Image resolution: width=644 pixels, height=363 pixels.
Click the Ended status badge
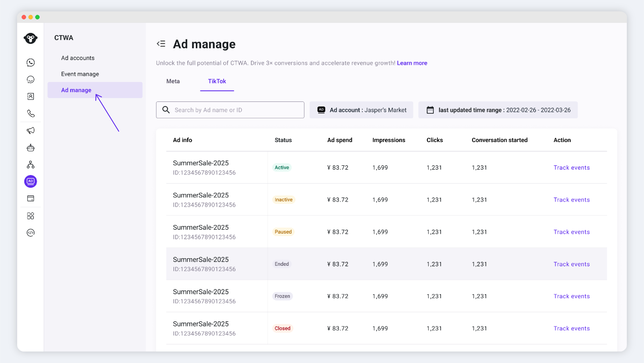pos(282,264)
